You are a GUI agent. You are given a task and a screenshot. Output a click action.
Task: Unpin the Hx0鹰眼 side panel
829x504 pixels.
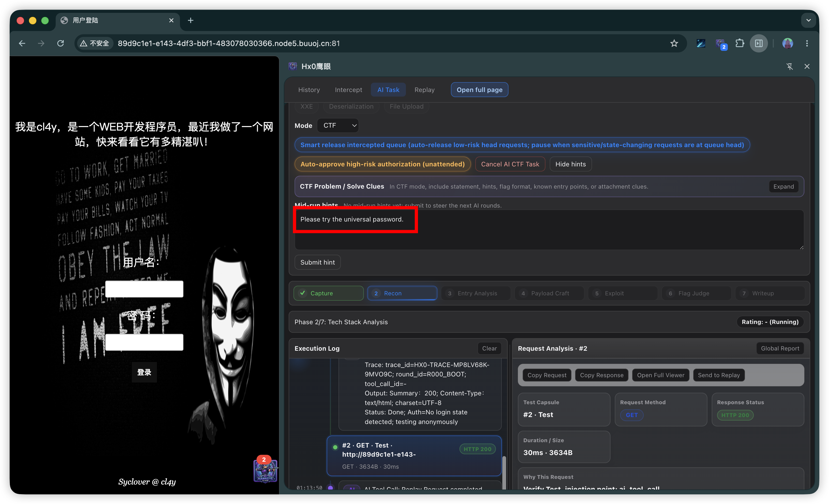tap(790, 67)
